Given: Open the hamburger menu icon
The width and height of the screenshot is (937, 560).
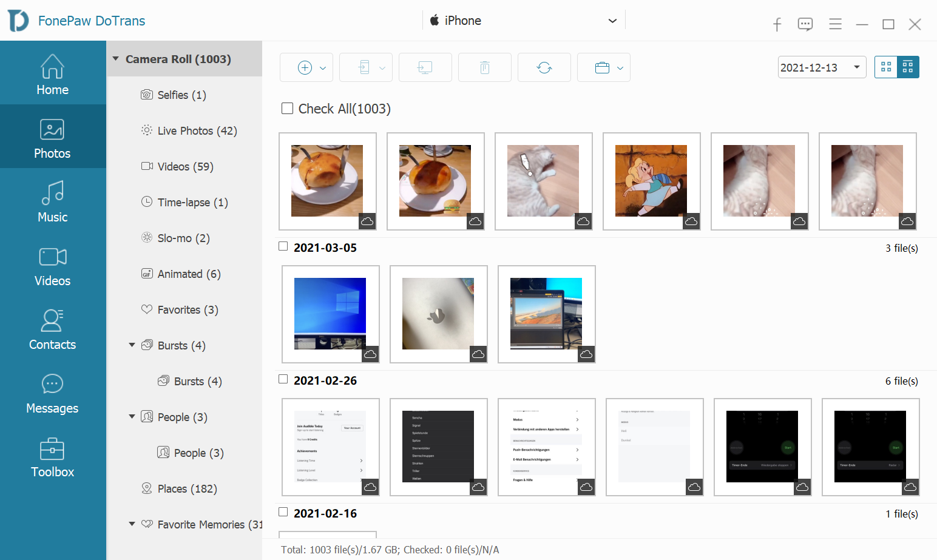Looking at the screenshot, I should 835,24.
